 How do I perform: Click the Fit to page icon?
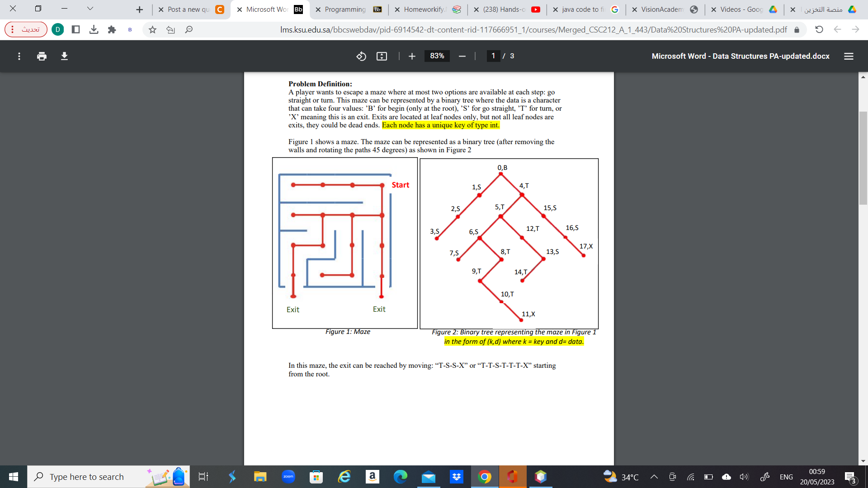click(x=382, y=56)
